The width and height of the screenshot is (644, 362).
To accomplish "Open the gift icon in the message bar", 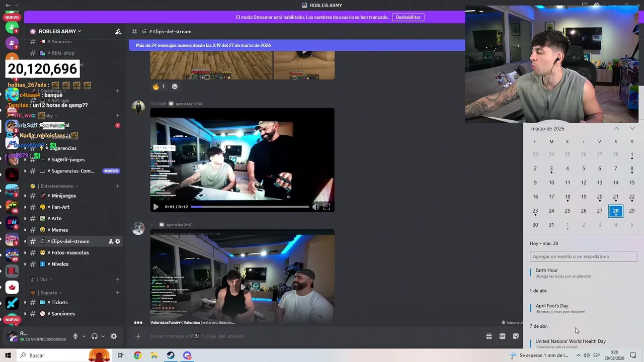I will tap(489, 336).
